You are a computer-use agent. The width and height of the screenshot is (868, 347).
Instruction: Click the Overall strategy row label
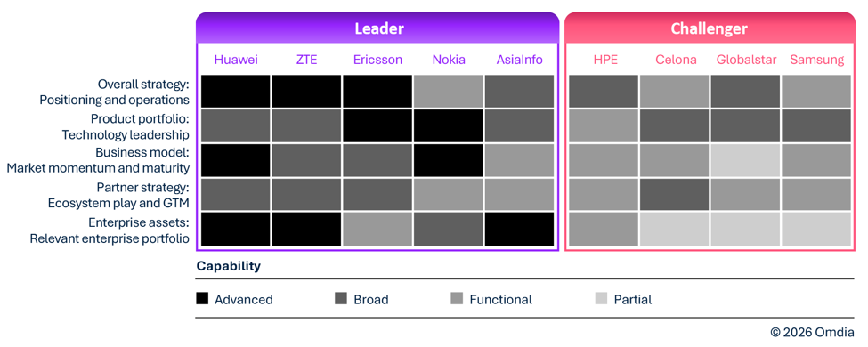coord(115,93)
